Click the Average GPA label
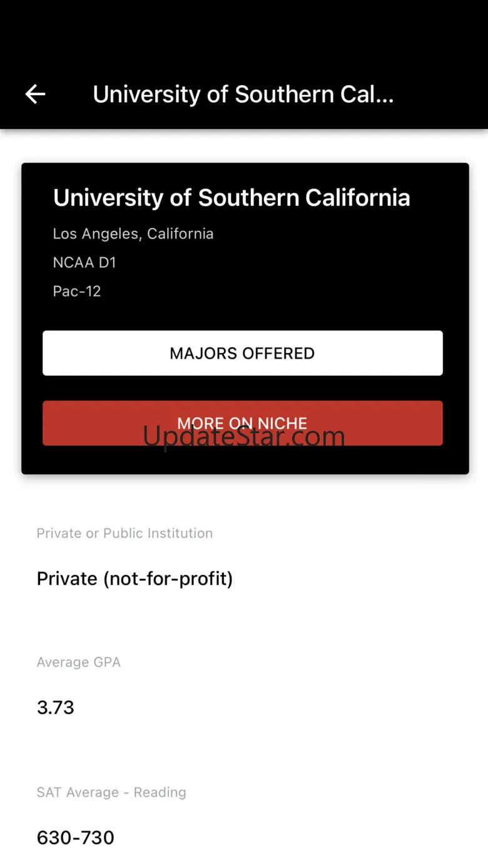Viewport: 488px width, 868px height. (78, 662)
